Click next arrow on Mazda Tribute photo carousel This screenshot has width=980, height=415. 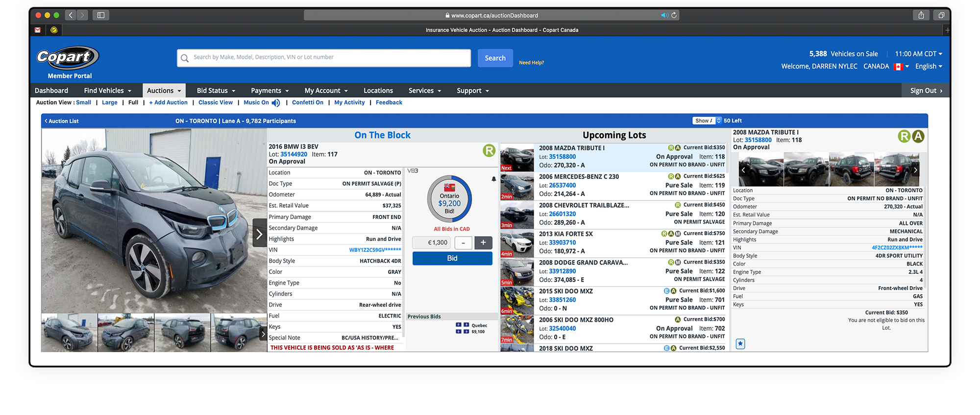pos(915,170)
